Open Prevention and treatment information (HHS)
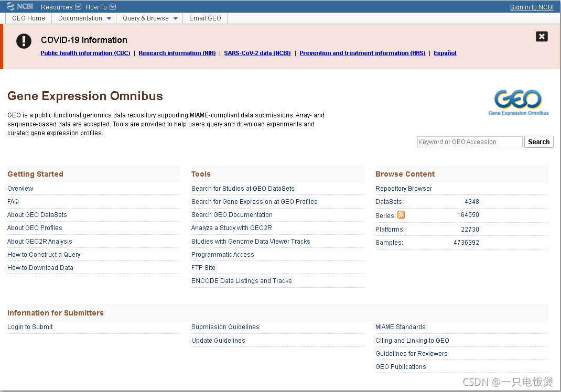 tap(362, 53)
